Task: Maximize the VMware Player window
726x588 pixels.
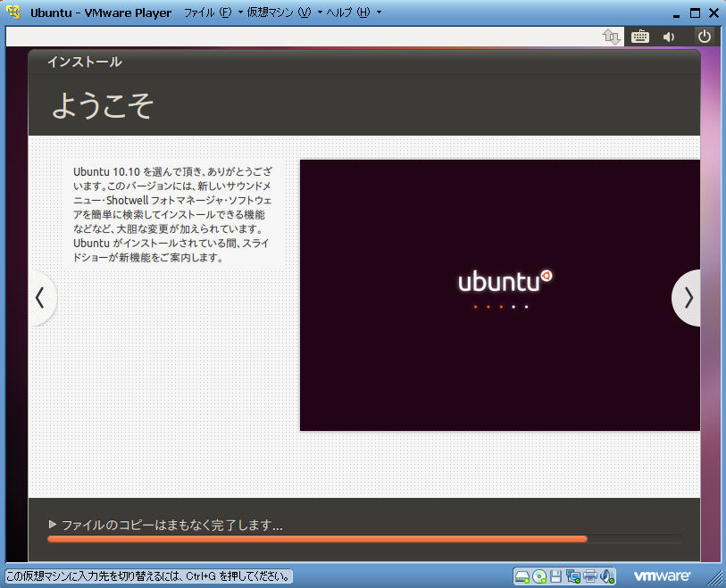Action: tap(695, 13)
